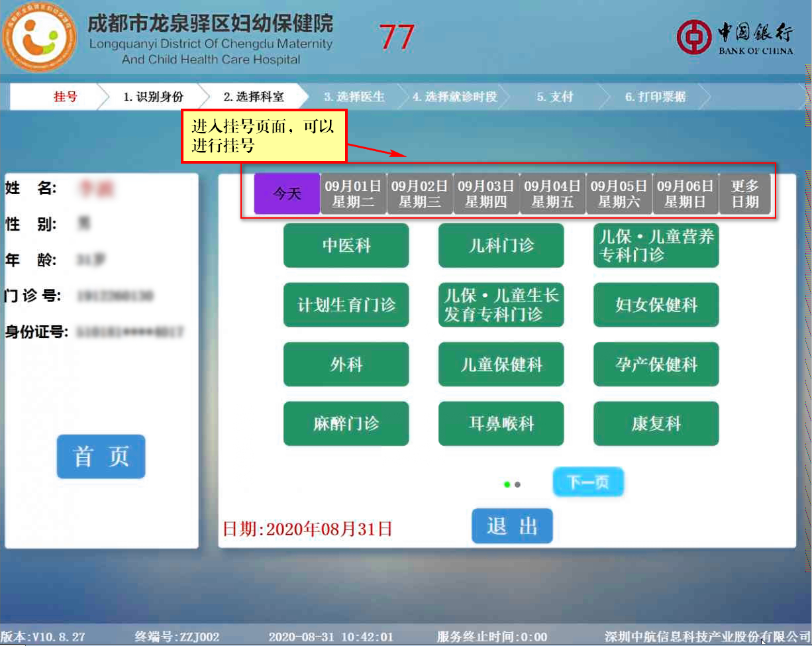Select the 妇女保健科 department
Viewport: 812px width, 646px height.
tap(656, 305)
